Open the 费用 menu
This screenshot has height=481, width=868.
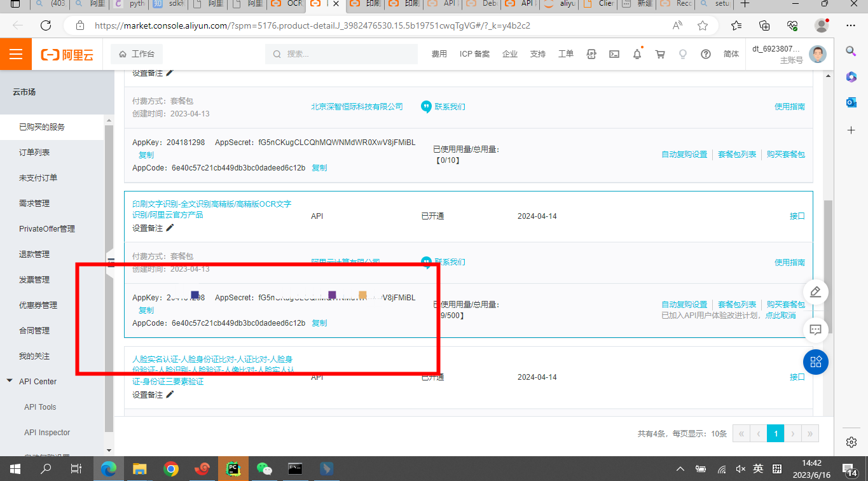tap(439, 54)
